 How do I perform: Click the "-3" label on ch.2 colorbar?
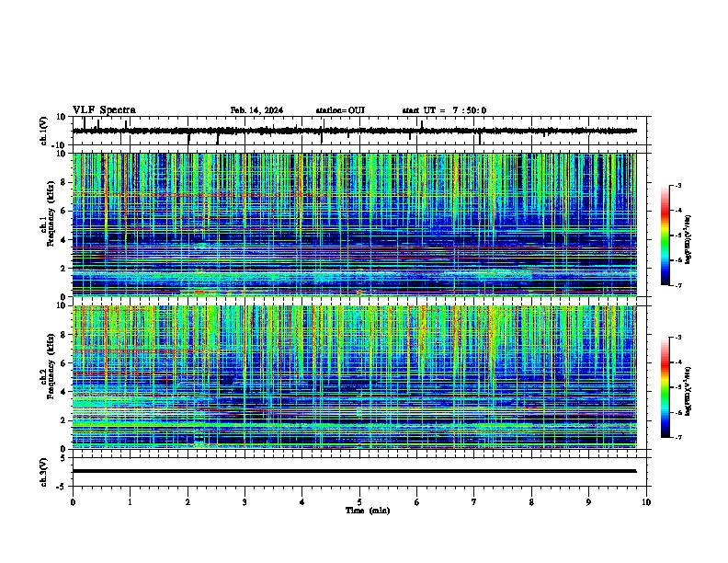(678, 338)
